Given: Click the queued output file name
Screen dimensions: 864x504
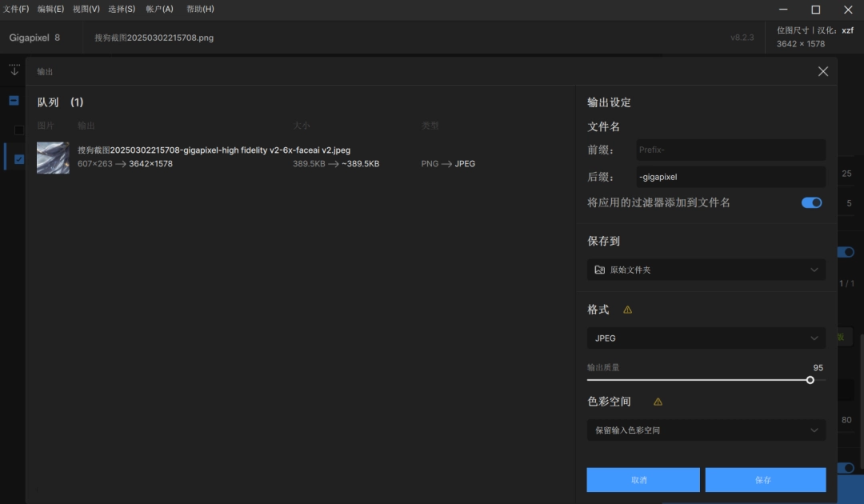Looking at the screenshot, I should (x=214, y=150).
